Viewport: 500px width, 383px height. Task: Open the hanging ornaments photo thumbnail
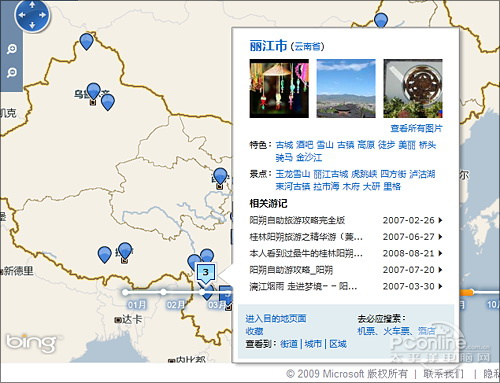(279, 88)
